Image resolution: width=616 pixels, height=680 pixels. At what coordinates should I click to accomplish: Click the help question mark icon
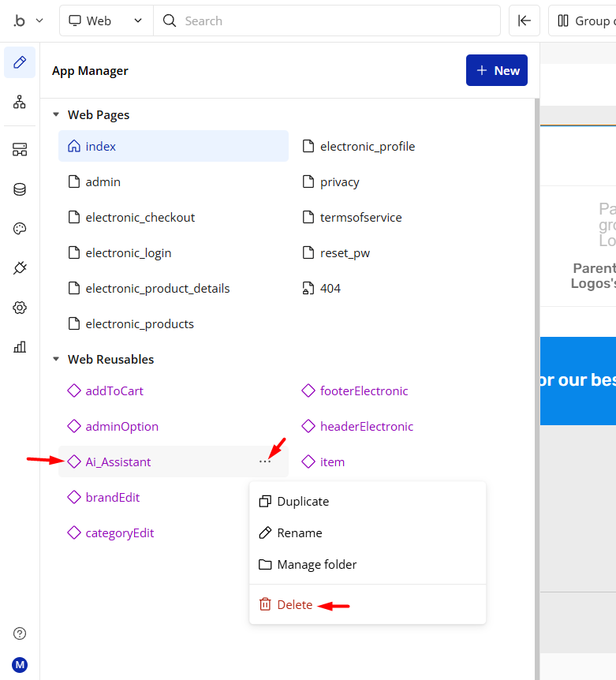tap(20, 633)
